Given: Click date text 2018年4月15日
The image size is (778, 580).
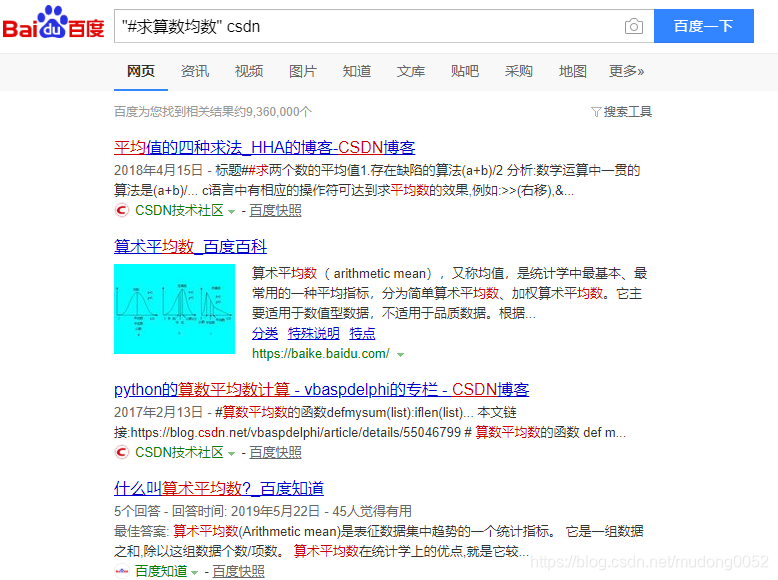Looking at the screenshot, I should point(158,170).
